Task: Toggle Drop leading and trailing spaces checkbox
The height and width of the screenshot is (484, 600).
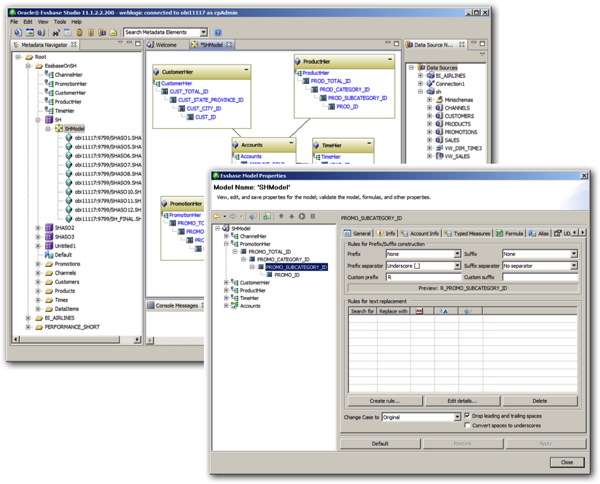Action: [467, 416]
